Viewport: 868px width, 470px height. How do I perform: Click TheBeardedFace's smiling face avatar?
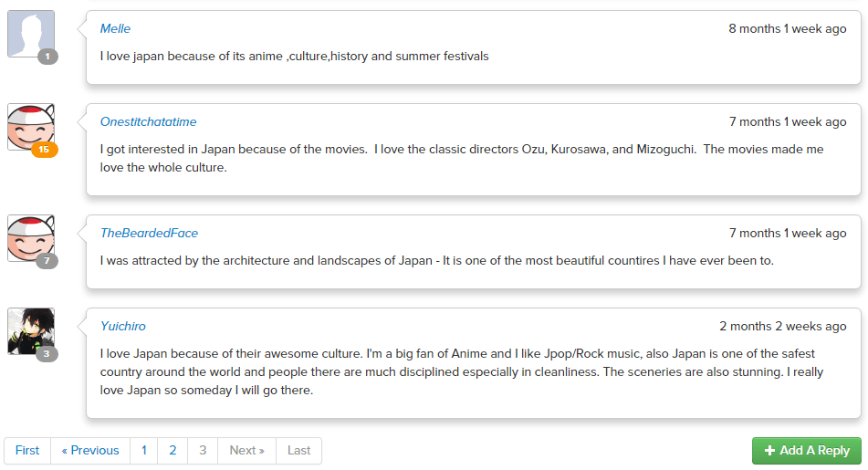(x=31, y=238)
